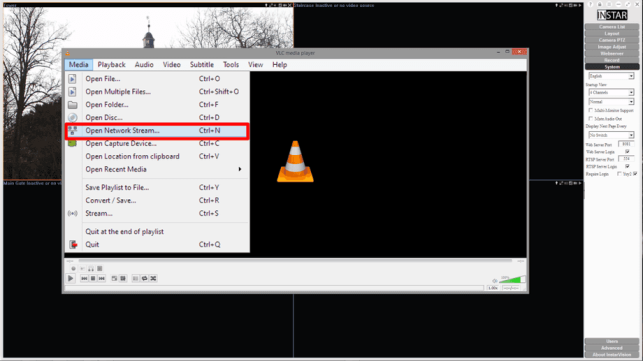Toggle VLC loop mode
This screenshot has height=361, width=643.
144,279
